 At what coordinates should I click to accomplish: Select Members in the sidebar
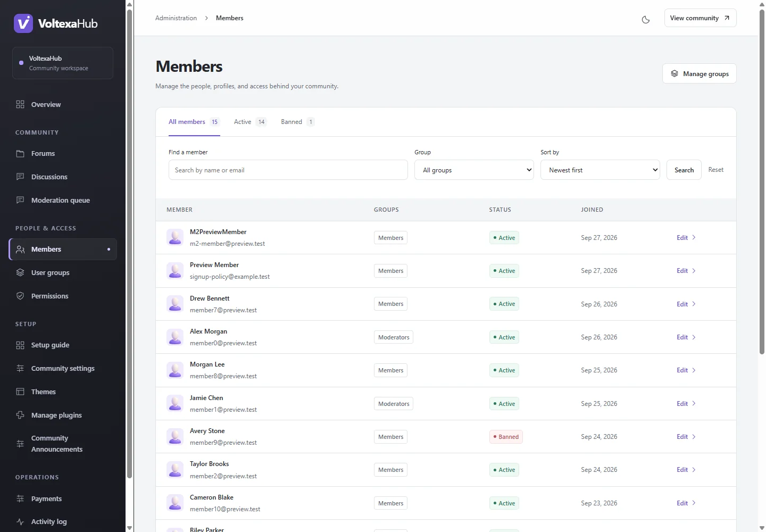(63, 250)
